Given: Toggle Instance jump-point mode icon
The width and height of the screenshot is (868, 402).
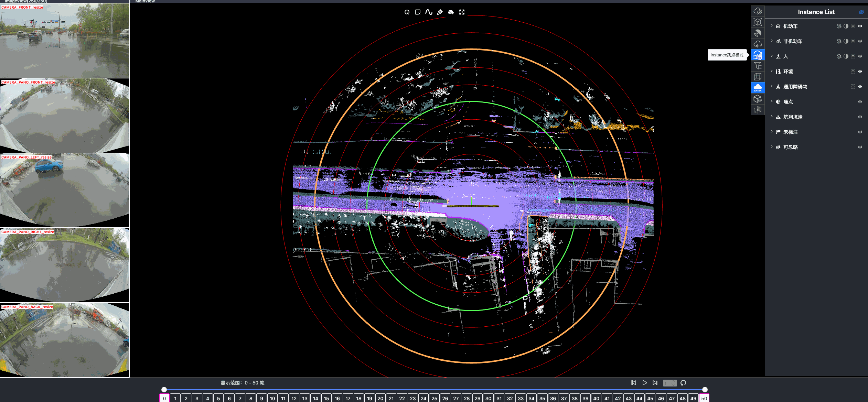Looking at the screenshot, I should click(758, 55).
